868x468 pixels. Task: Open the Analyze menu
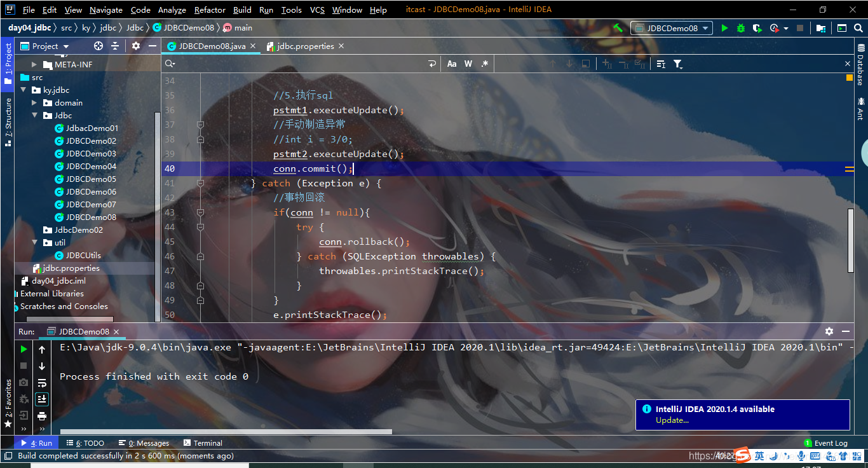click(x=172, y=10)
